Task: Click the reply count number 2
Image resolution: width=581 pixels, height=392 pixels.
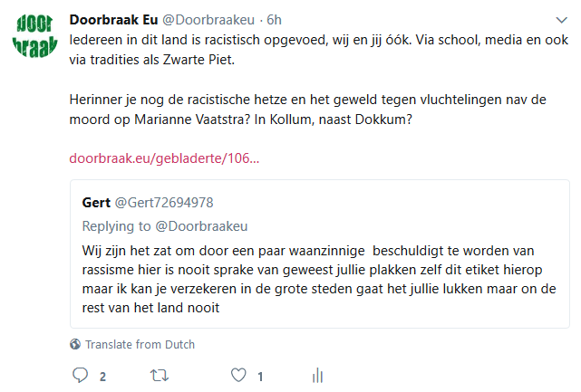Action: (102, 377)
